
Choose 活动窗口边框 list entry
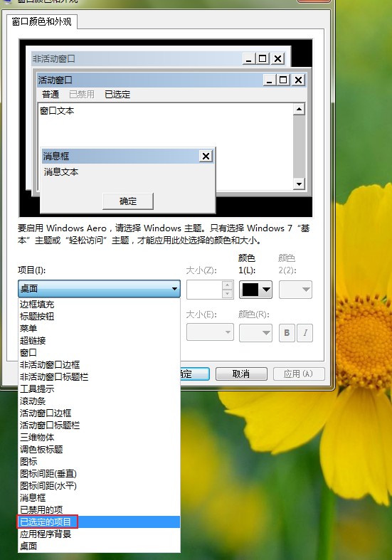99,413
